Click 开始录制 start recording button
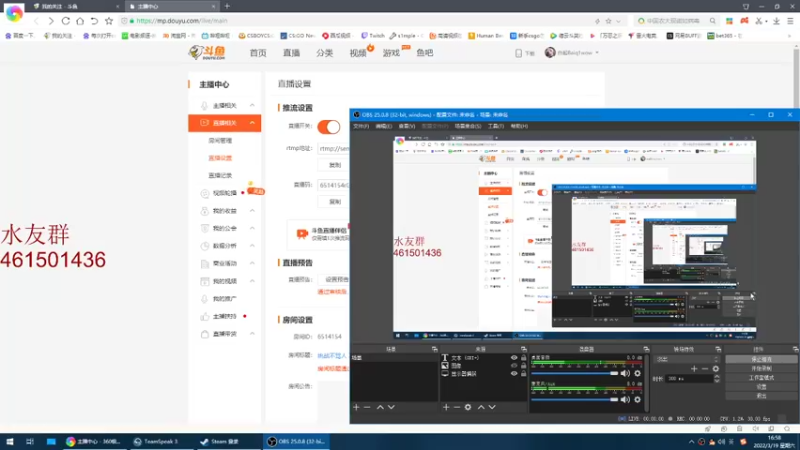The height and width of the screenshot is (450, 800). (x=761, y=368)
